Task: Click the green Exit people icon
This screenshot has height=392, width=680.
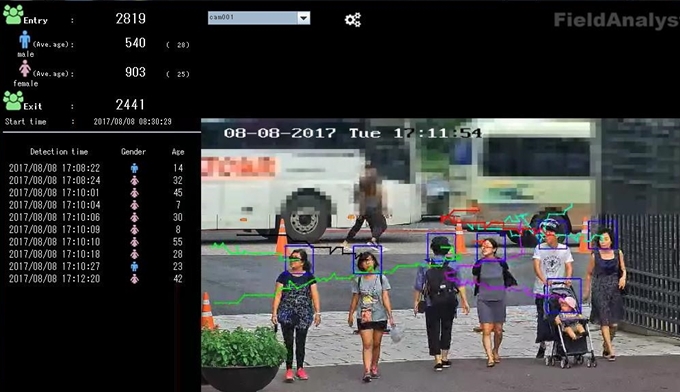Action: (x=13, y=100)
